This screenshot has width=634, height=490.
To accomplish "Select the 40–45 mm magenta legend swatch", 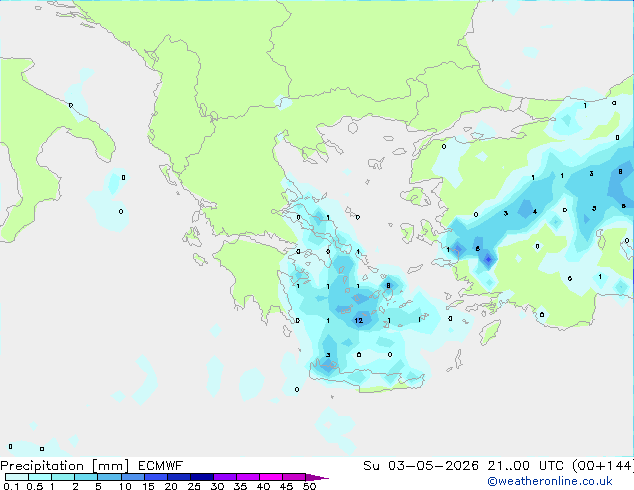I will [x=271, y=477].
